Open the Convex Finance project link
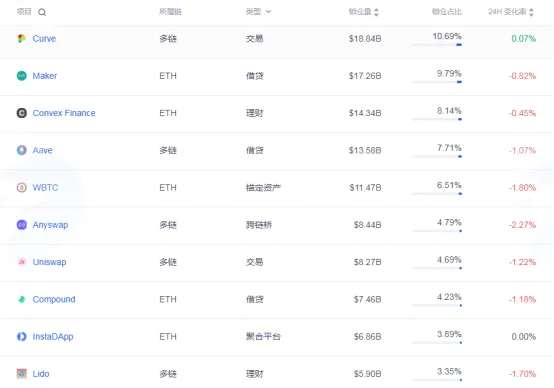This screenshot has height=388, width=554. coord(64,113)
